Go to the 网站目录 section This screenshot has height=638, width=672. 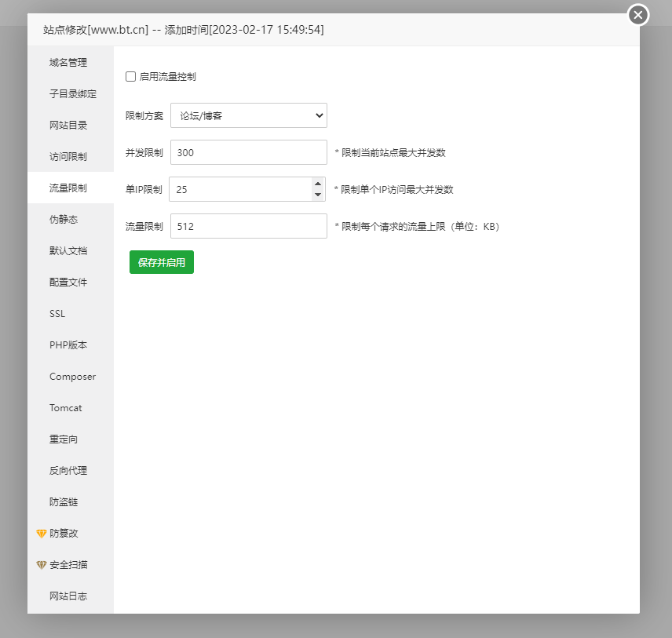click(68, 126)
